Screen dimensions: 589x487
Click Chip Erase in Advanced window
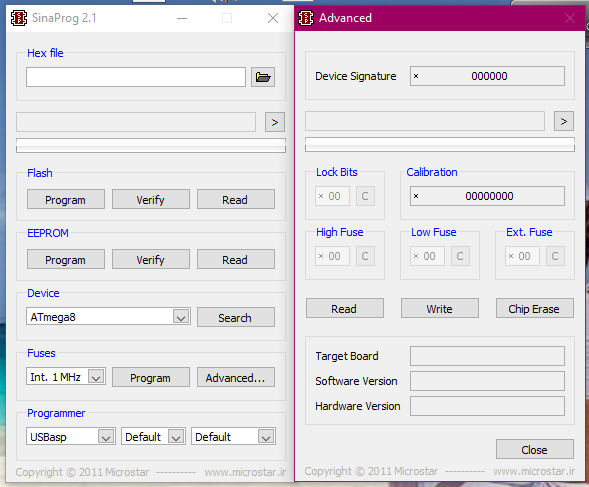(x=535, y=309)
